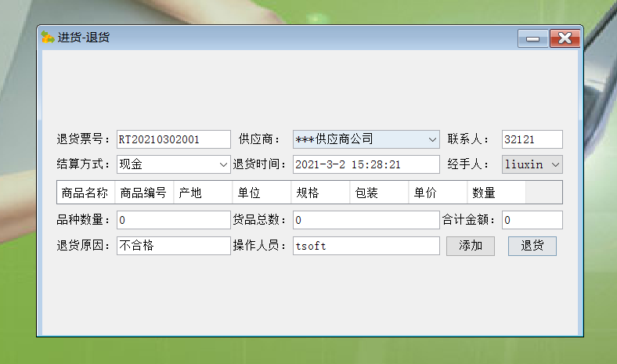Viewport: 617px width, 364px height.
Task: Click the 联系人 label
Action: pyautogui.click(x=468, y=139)
